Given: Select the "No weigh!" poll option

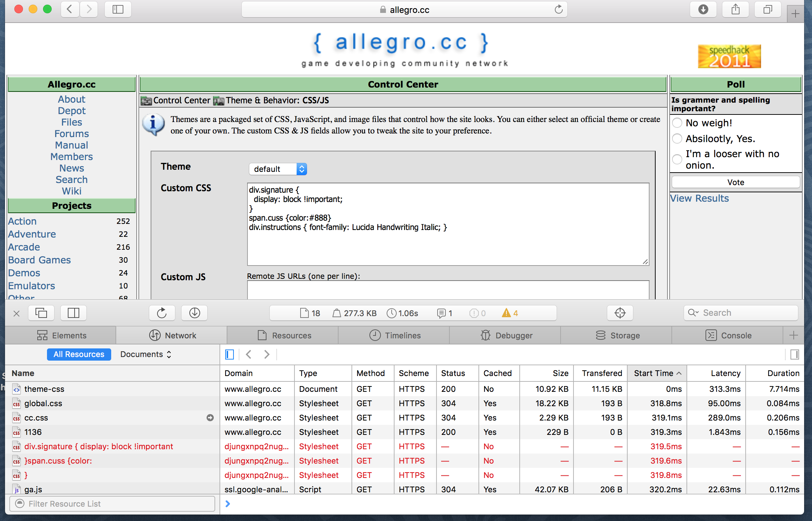Looking at the screenshot, I should tap(677, 123).
